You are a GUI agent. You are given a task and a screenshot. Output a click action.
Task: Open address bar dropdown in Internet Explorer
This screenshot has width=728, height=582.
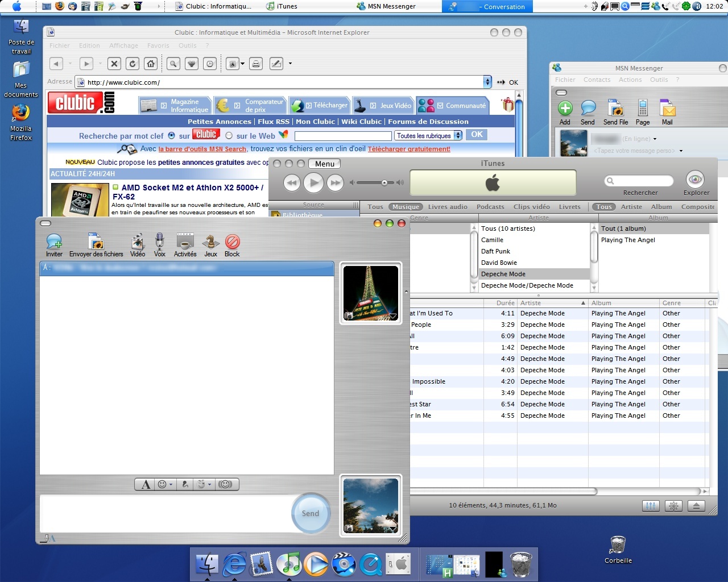point(487,82)
